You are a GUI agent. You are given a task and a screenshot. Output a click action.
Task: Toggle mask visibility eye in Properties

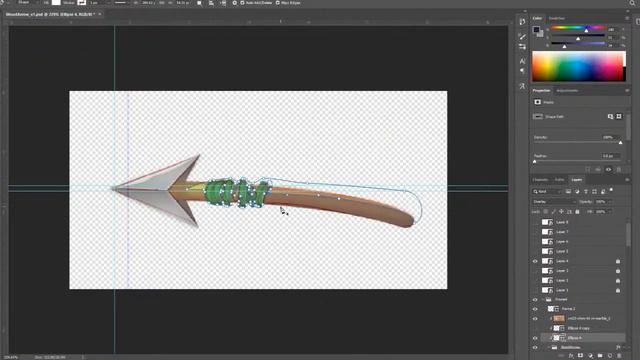609,169
